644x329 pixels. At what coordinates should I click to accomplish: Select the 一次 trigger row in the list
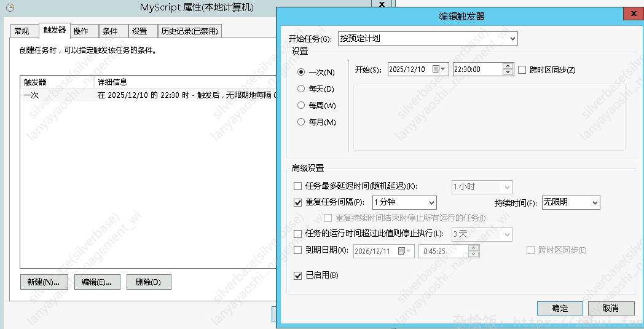(x=148, y=95)
